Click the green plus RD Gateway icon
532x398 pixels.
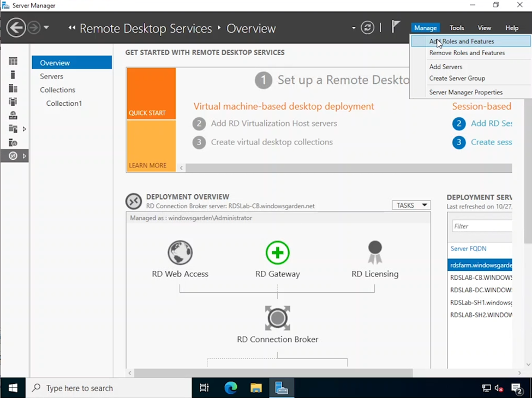277,253
